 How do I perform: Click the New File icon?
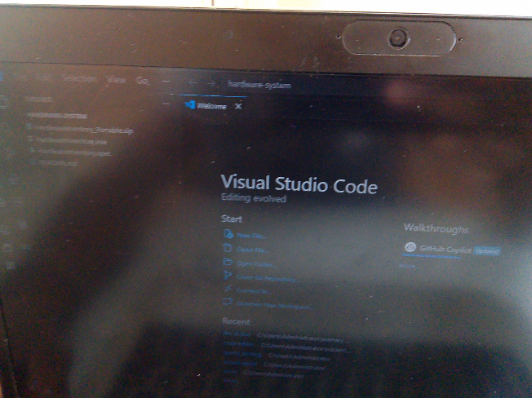tap(228, 233)
